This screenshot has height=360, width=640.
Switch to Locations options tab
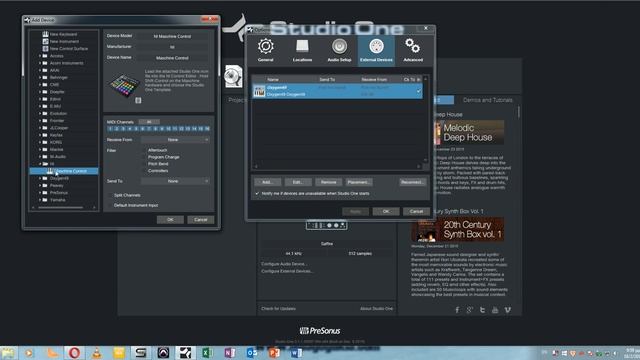point(302,50)
